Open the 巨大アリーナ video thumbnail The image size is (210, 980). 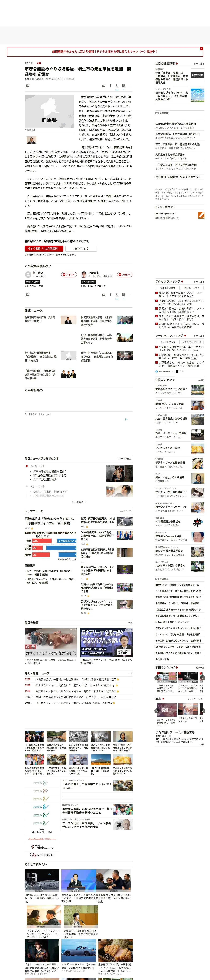[x=106, y=643]
